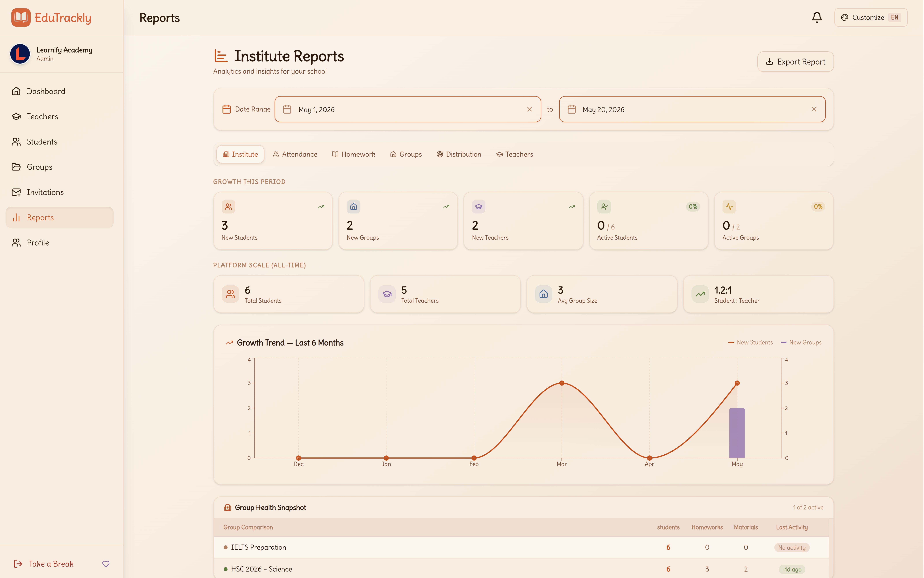Open Dashboard from the sidebar

60,91
